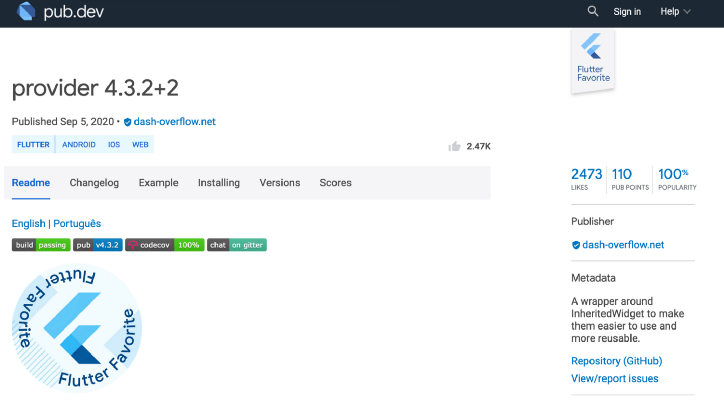Expand the Help dropdown menu
Screen dimensions: 724x404
[676, 12]
